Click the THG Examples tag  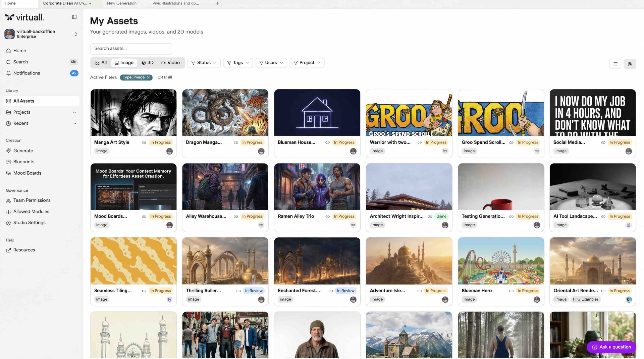[585, 299]
